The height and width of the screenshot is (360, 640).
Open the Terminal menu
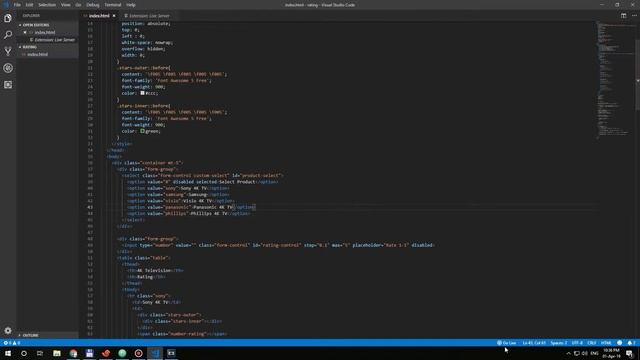click(x=113, y=5)
